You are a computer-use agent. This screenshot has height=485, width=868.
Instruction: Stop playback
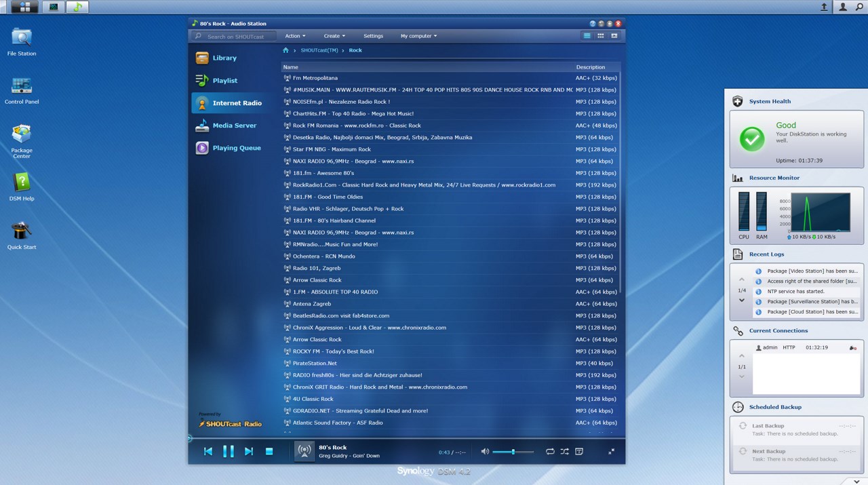(x=269, y=451)
